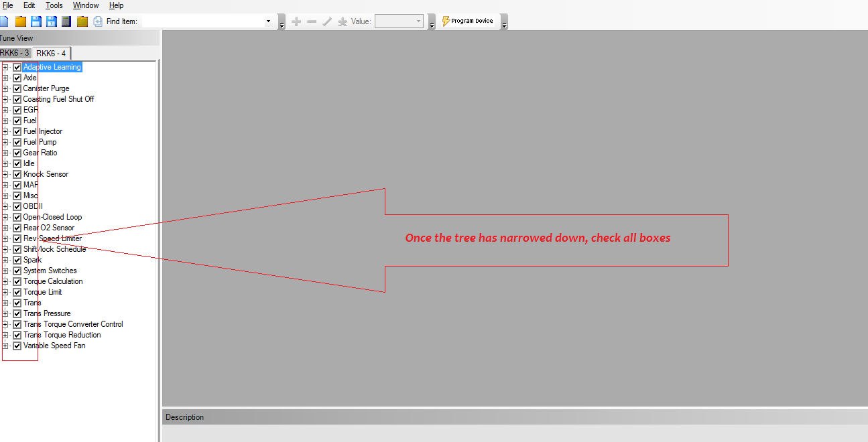The image size is (868, 442).
Task: Toggle the Variable Speed Fan checkbox
Action: click(17, 346)
